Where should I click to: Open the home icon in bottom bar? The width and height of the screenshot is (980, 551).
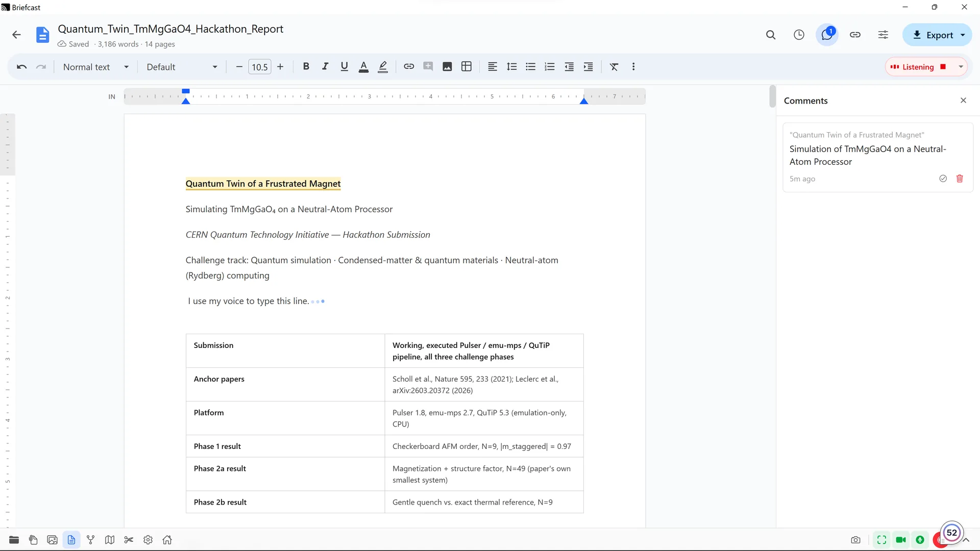point(167,540)
